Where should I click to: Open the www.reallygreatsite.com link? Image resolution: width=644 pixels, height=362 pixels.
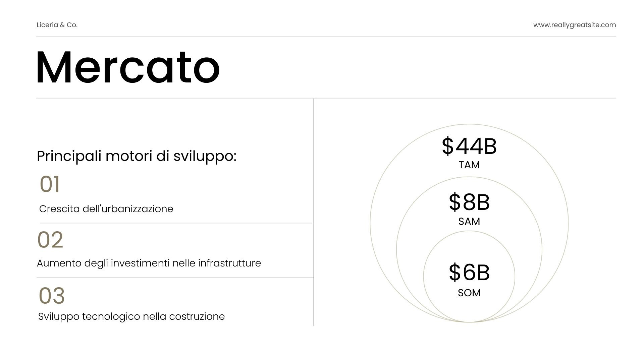575,25
